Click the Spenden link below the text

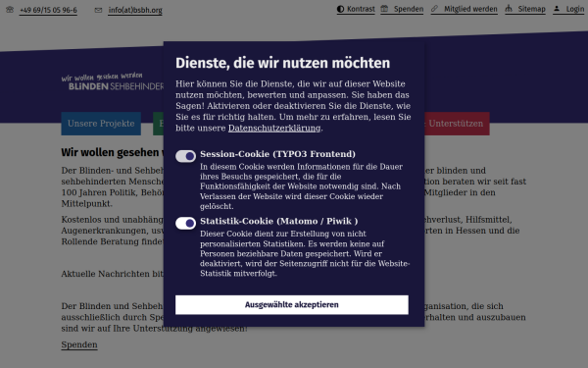pyautogui.click(x=79, y=344)
